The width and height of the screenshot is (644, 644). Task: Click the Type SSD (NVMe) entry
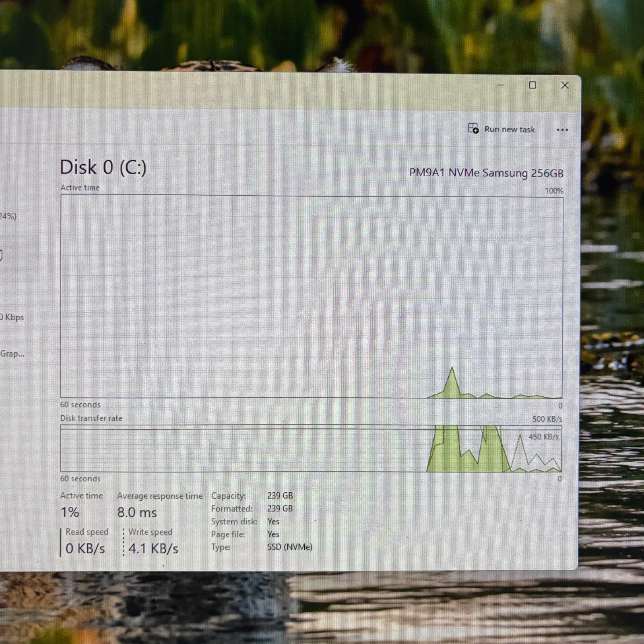pos(262,547)
